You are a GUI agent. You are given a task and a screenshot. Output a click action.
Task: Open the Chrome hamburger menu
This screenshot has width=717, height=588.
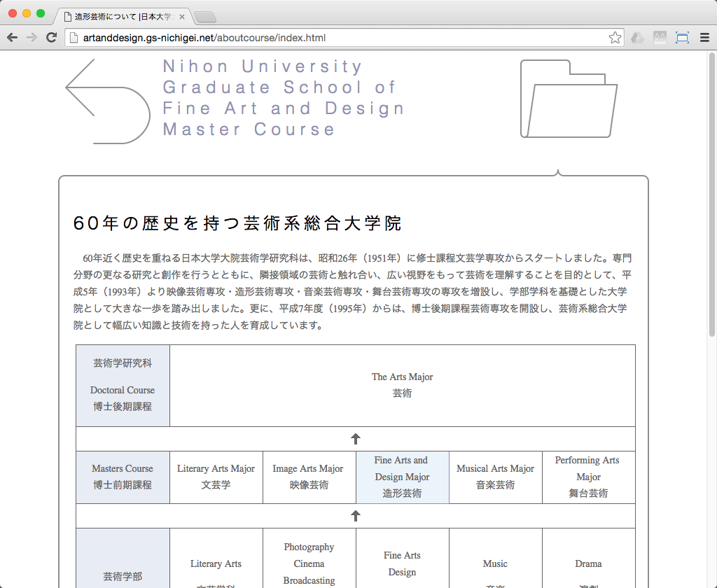coord(704,38)
